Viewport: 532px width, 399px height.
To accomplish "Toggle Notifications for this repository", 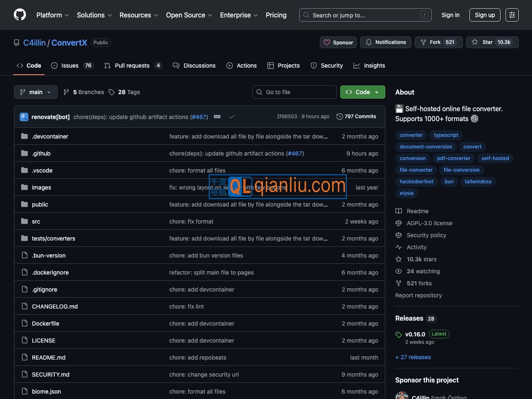I will tap(386, 42).
